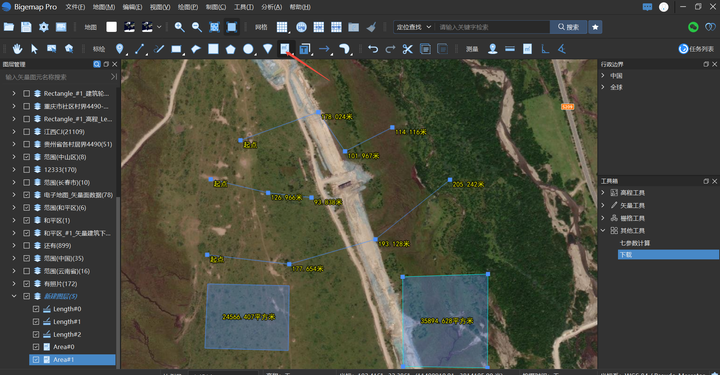Select the polyline drawing tool
Screen dimensions: 720x375
pos(159,49)
